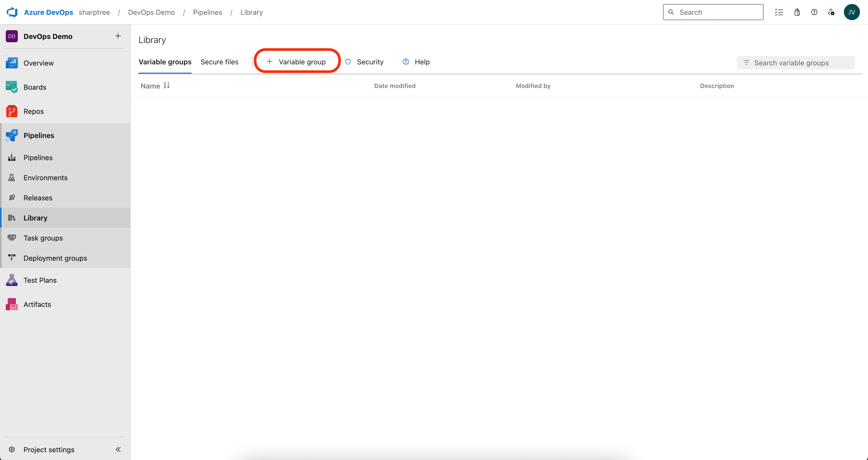Collapse the Pipelines hub section

[65, 135]
